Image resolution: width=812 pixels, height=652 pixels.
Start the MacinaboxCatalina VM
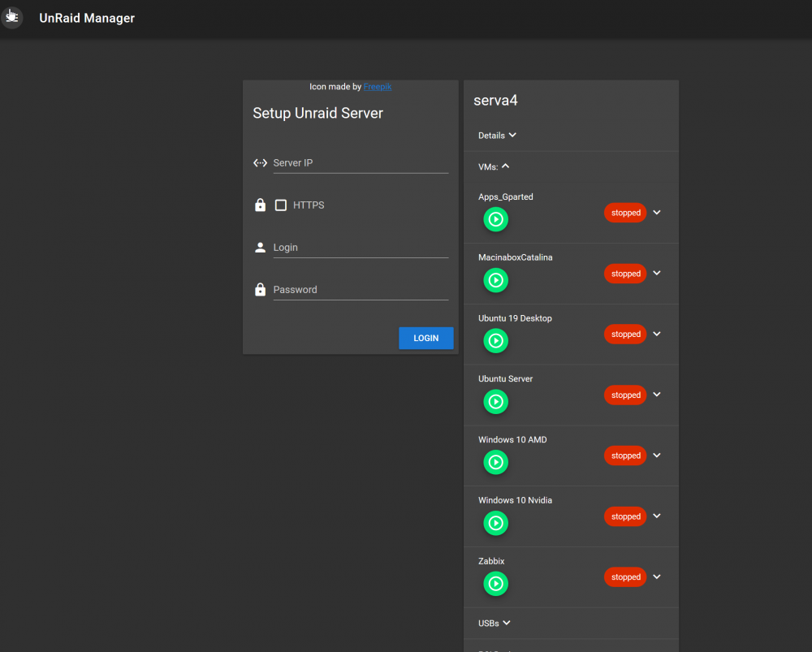[495, 280]
